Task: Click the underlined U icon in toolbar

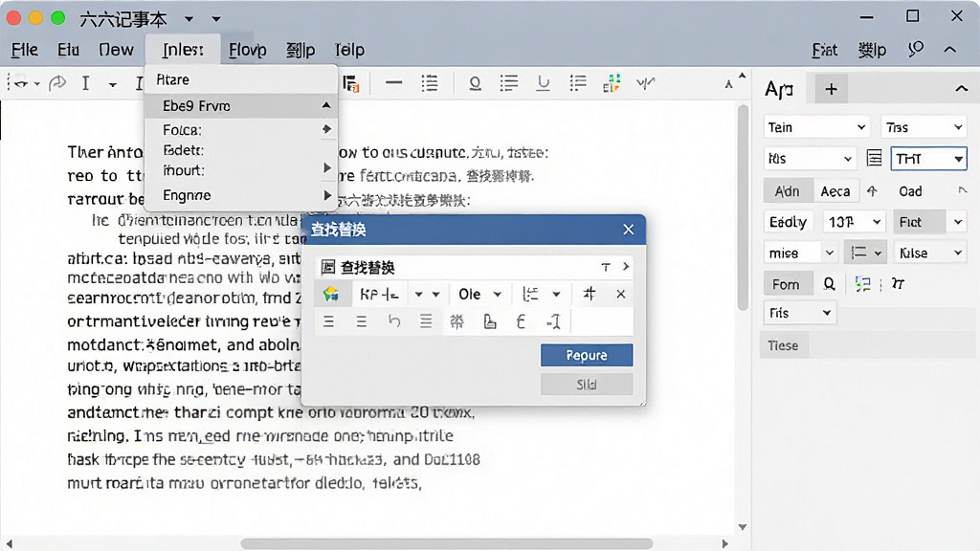Action: click(544, 83)
